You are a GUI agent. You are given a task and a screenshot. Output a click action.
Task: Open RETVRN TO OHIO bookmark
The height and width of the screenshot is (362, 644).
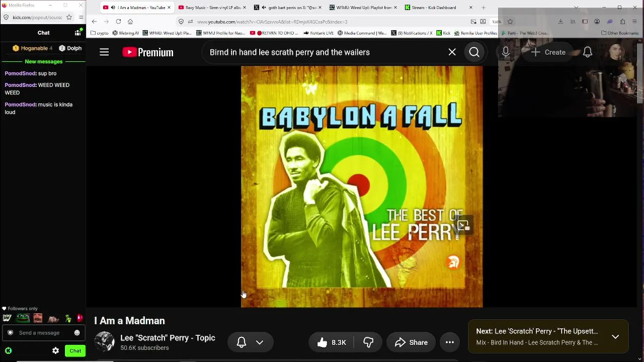[x=274, y=33]
